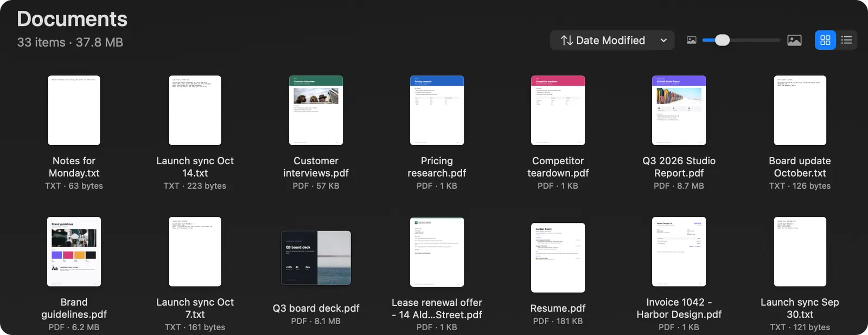Viewport: 868px width, 335px height.
Task: Click the 'PDF · 8.7 MB' size label
Action: pyautogui.click(x=679, y=186)
